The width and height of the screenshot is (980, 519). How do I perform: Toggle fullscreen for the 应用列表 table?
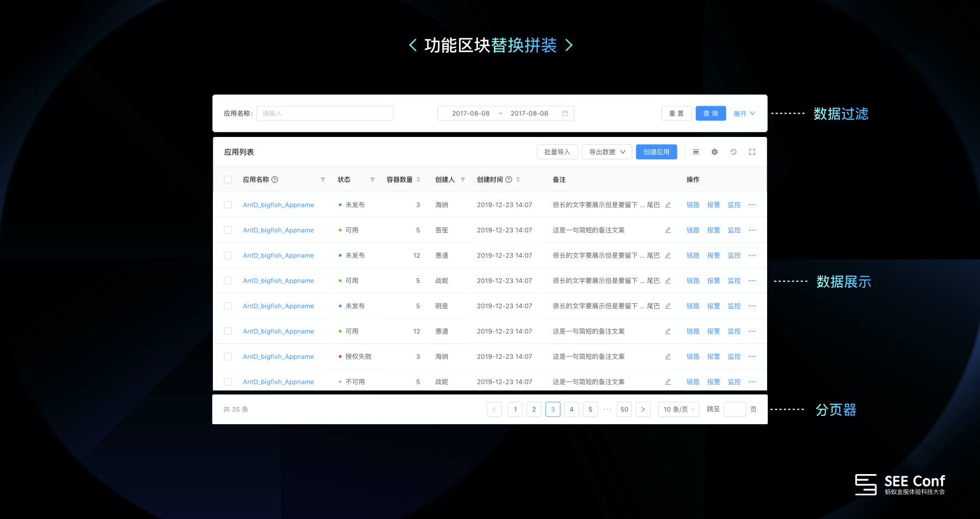click(x=752, y=152)
